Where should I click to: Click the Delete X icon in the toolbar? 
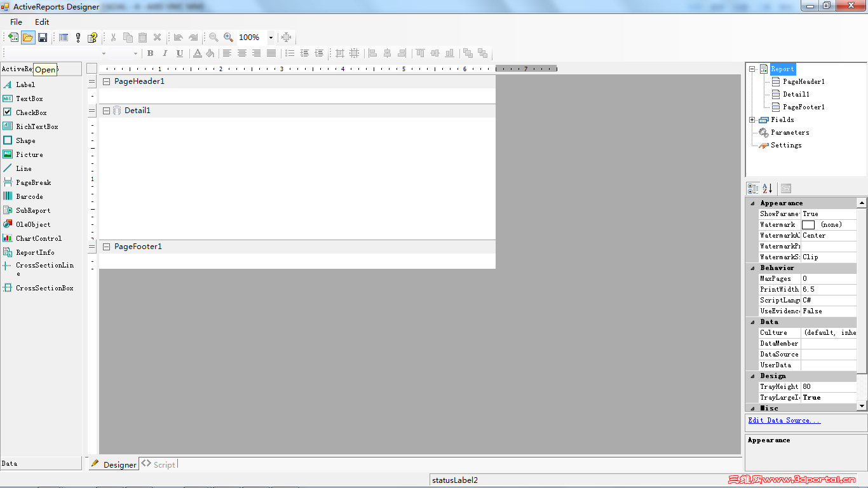157,37
